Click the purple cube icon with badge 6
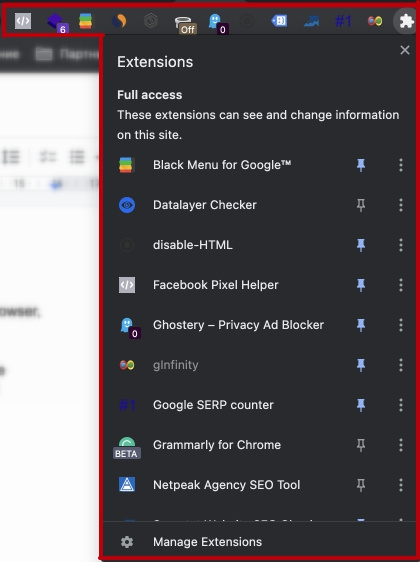Screen dimensions: 420x562 pyautogui.click(x=55, y=21)
